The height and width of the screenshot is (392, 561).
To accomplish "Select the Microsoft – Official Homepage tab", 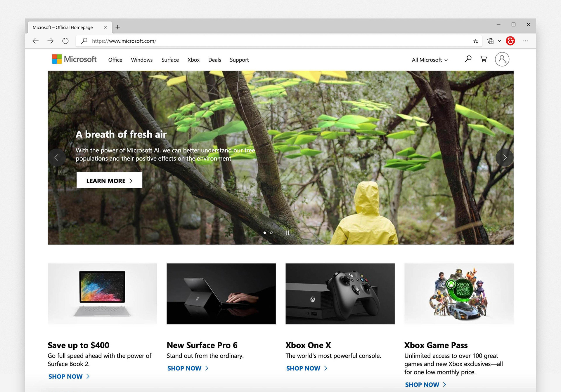I will click(70, 27).
